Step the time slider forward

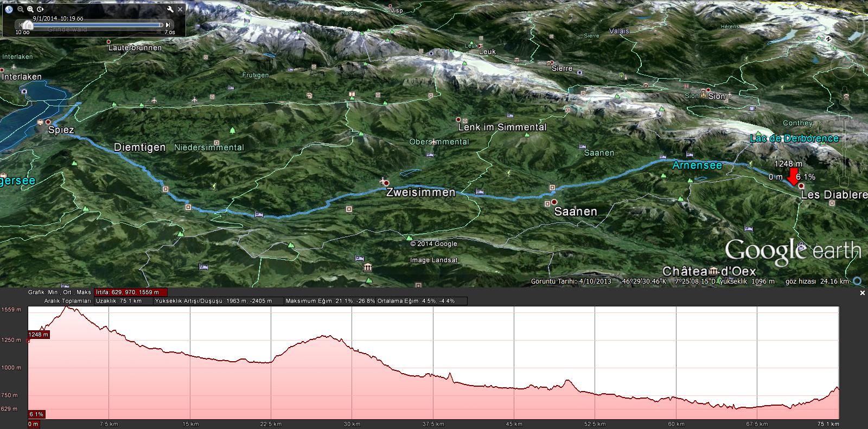tap(168, 25)
